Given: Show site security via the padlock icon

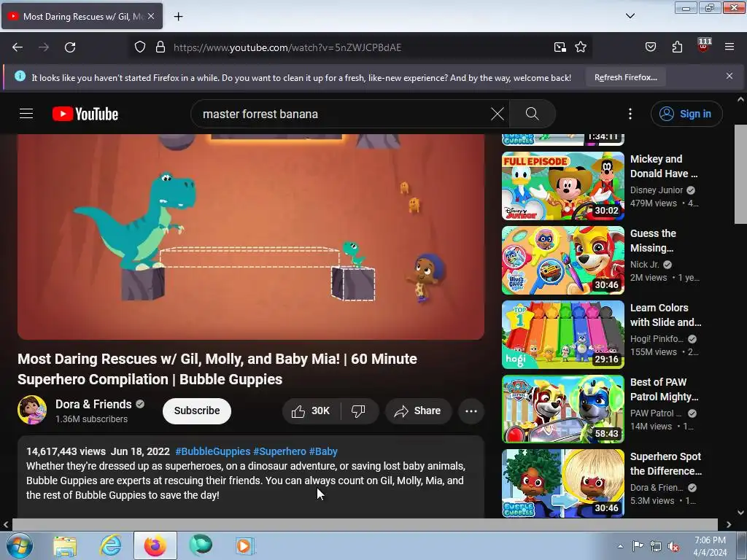Looking at the screenshot, I should click(x=160, y=47).
